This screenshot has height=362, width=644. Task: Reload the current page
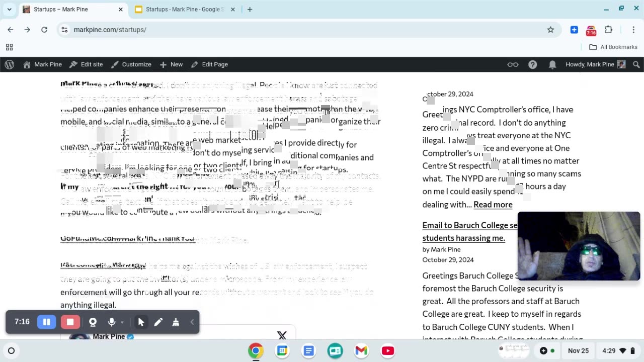pos(44,30)
